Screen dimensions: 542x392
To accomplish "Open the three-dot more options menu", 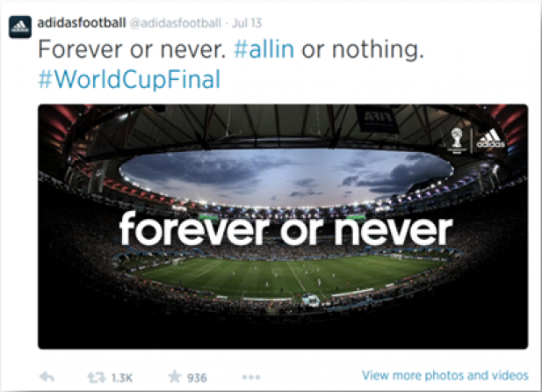I will 251,377.
